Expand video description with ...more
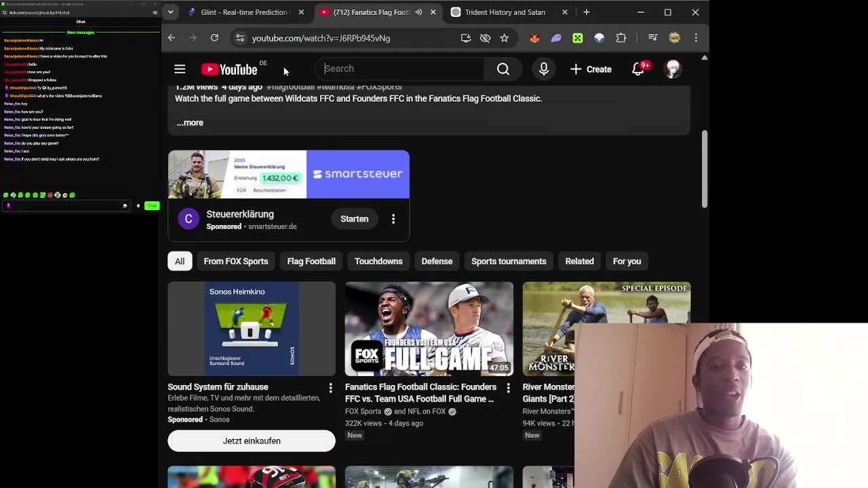Image resolution: width=868 pixels, height=488 pixels. (x=190, y=123)
